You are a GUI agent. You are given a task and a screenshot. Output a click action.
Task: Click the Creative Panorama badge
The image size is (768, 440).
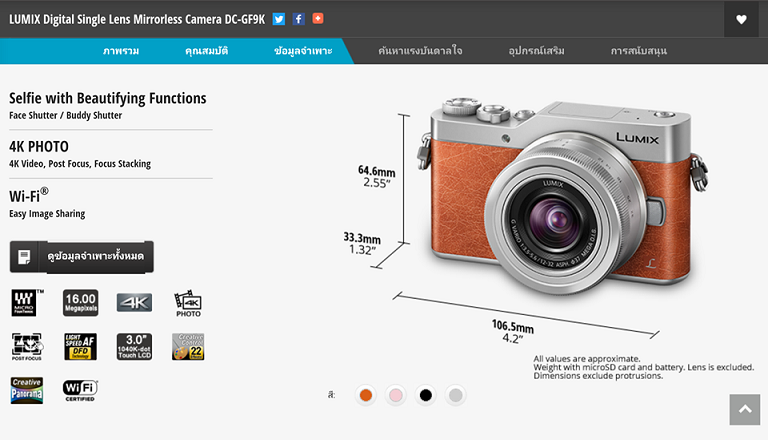coord(27,391)
